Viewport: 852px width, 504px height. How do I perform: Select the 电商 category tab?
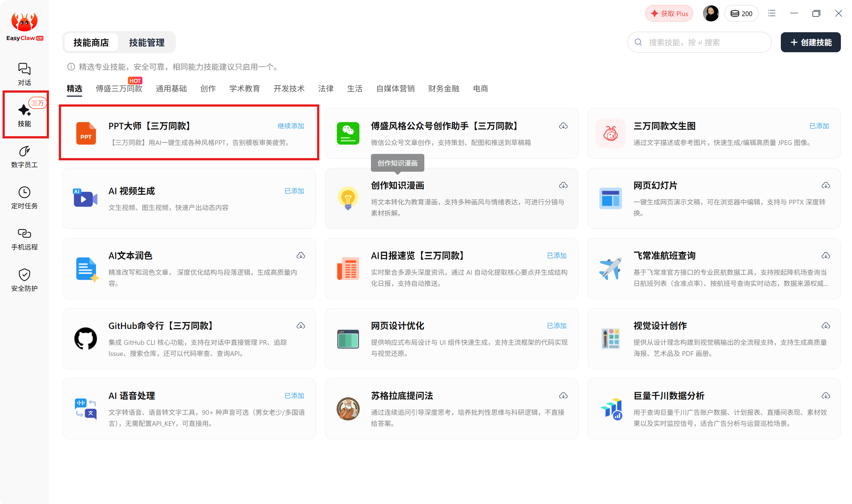480,89
